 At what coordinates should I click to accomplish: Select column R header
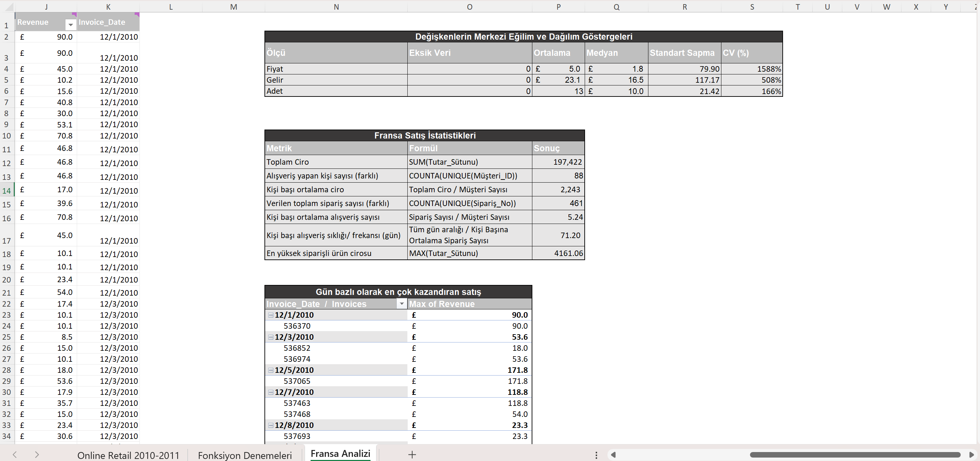685,7
